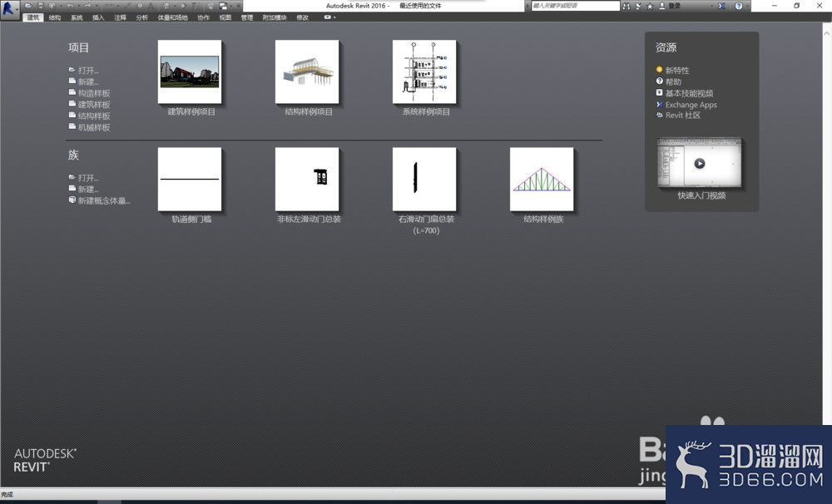Open the Communication Center satellite icon
Screen dimensions: 832x504
pos(638,6)
